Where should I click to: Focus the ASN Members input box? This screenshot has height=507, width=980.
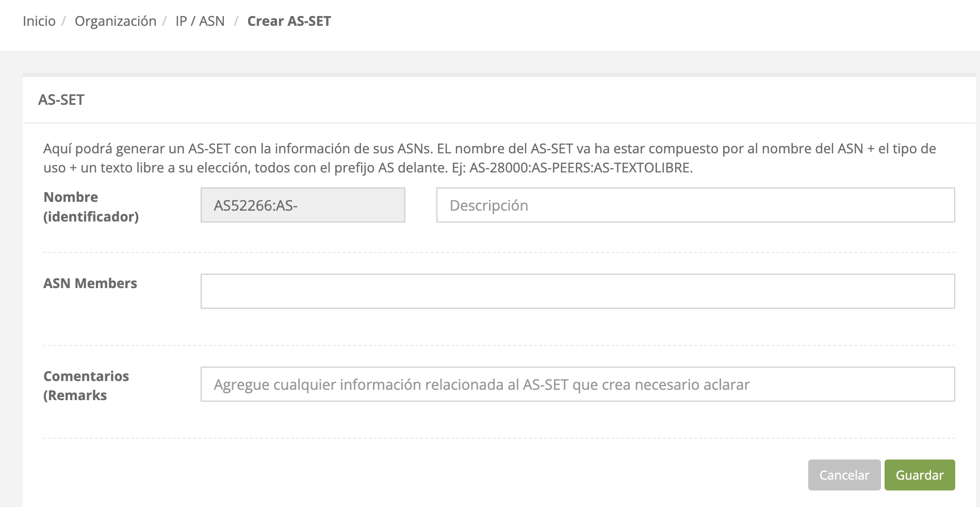(x=577, y=291)
